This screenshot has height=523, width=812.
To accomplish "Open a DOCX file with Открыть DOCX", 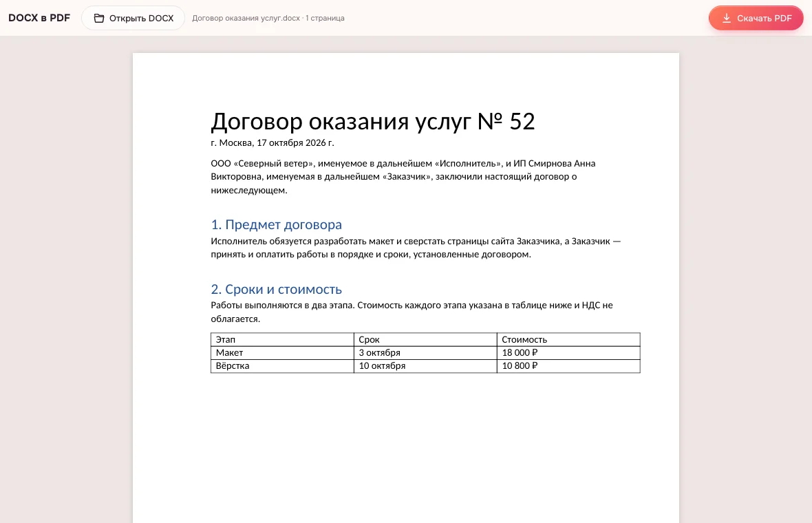I will (x=133, y=18).
